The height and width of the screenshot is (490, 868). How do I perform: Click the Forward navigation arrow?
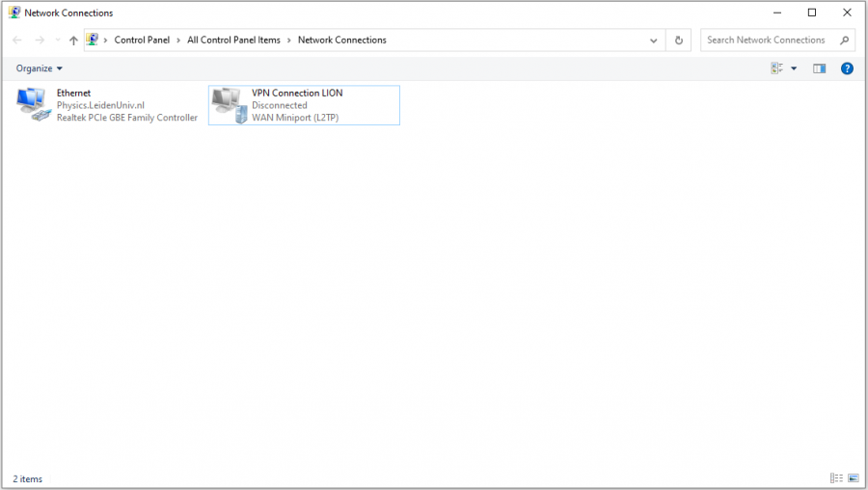point(40,41)
